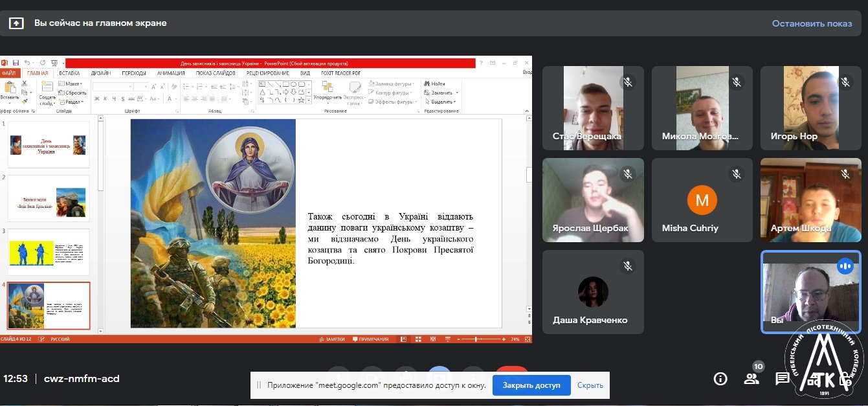Expand the shapes gallery more arrow
This screenshot has width=868, height=406.
tap(309, 100)
